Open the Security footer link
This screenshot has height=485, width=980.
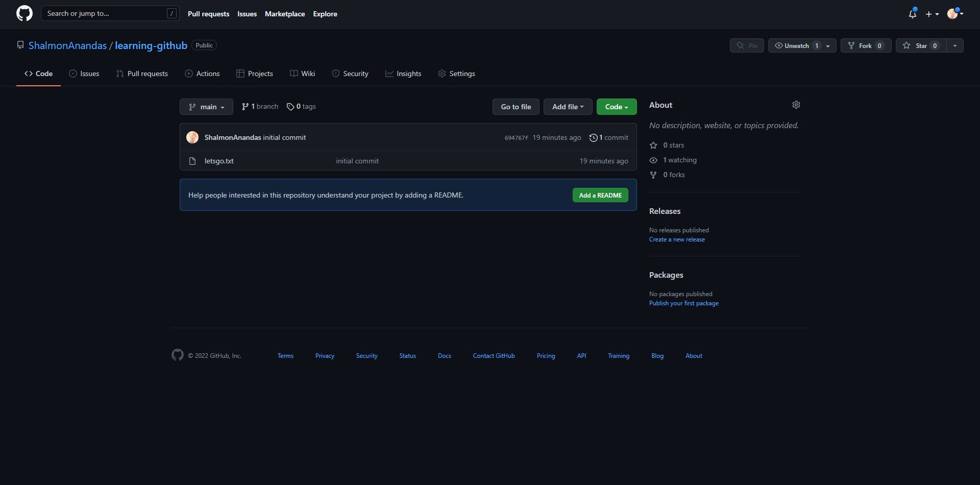coord(366,356)
